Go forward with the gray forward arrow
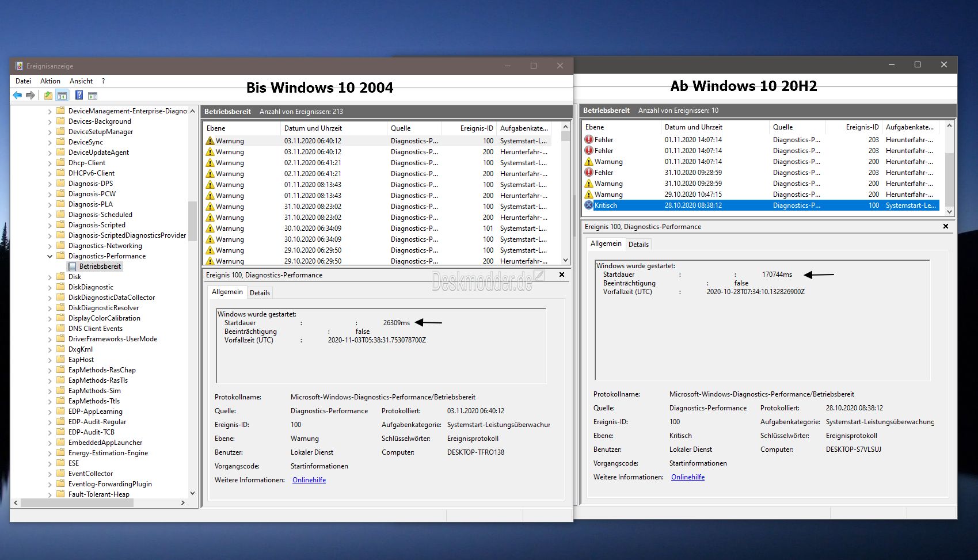Screen dimensions: 978x560 [x=31, y=95]
